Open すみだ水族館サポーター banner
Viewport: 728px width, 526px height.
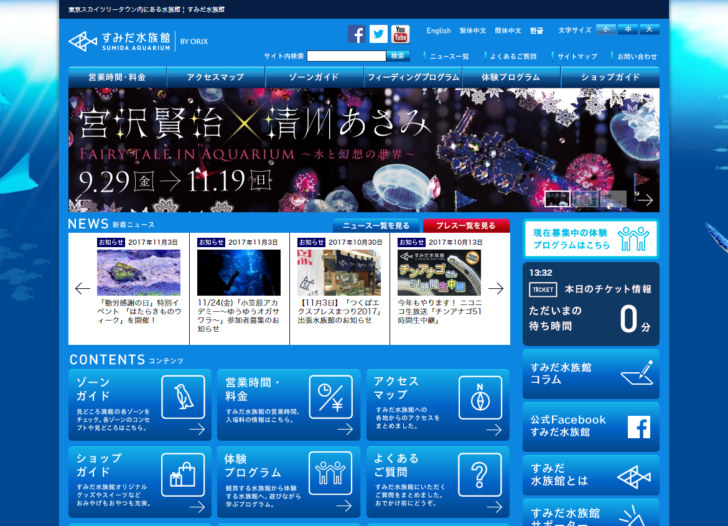click(x=591, y=513)
